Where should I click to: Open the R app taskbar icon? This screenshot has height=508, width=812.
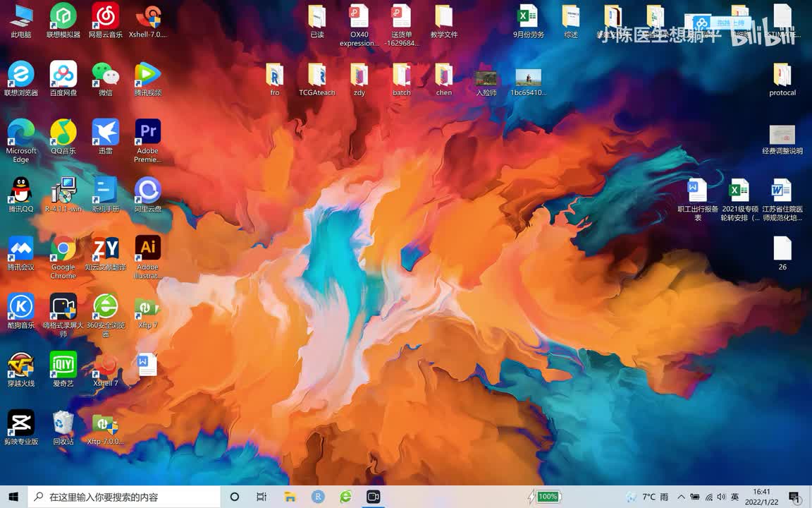(x=317, y=497)
